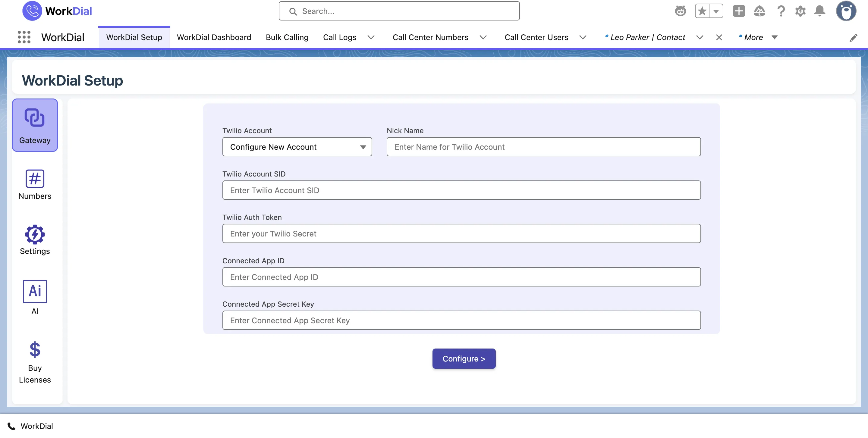This screenshot has width=868, height=438.
Task: Open WorkDial phone utility bar
Action: tap(30, 426)
